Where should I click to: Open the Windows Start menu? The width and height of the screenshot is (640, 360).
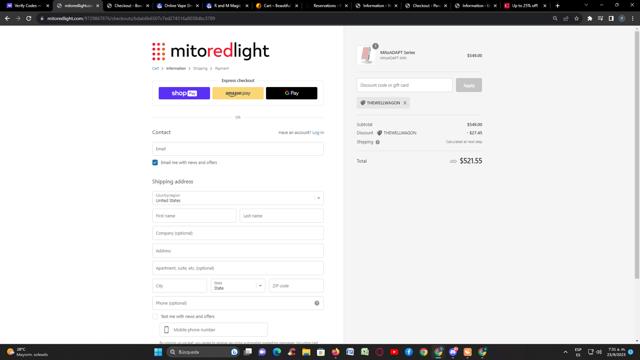[x=158, y=352]
